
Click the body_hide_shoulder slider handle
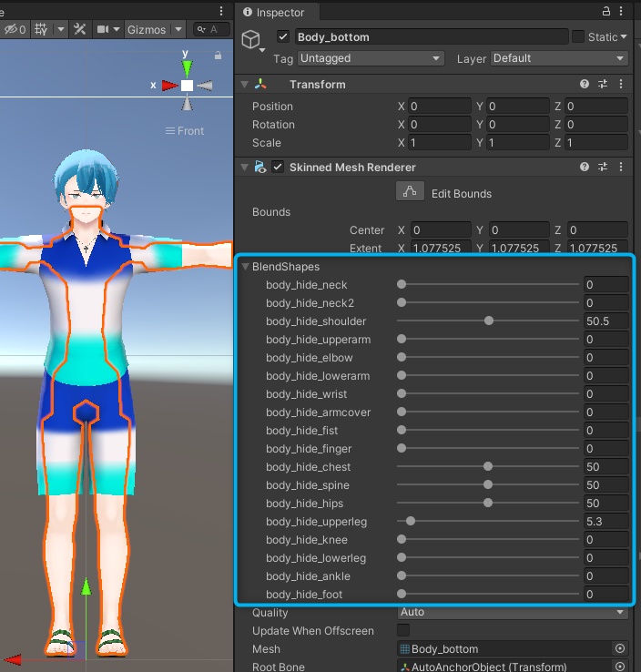tap(489, 321)
